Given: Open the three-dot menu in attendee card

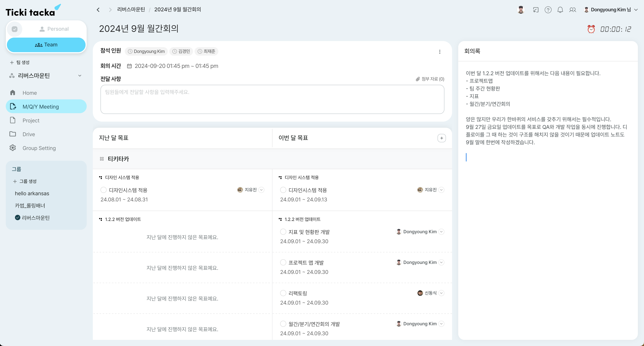Looking at the screenshot, I should (x=440, y=52).
